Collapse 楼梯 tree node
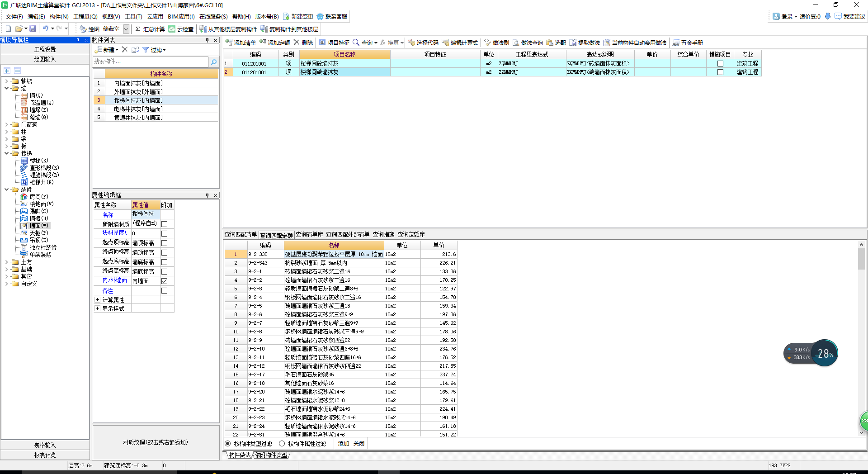This screenshot has width=868, height=474. (6, 154)
